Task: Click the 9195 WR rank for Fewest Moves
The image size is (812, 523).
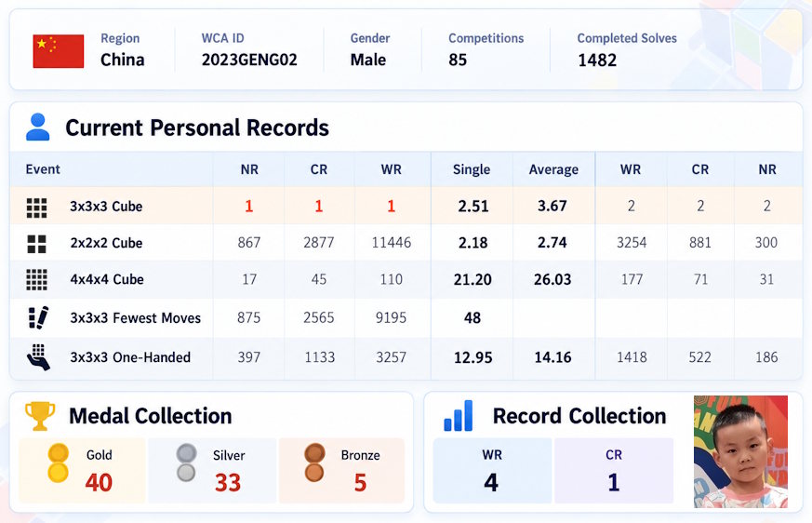Action: click(x=391, y=317)
